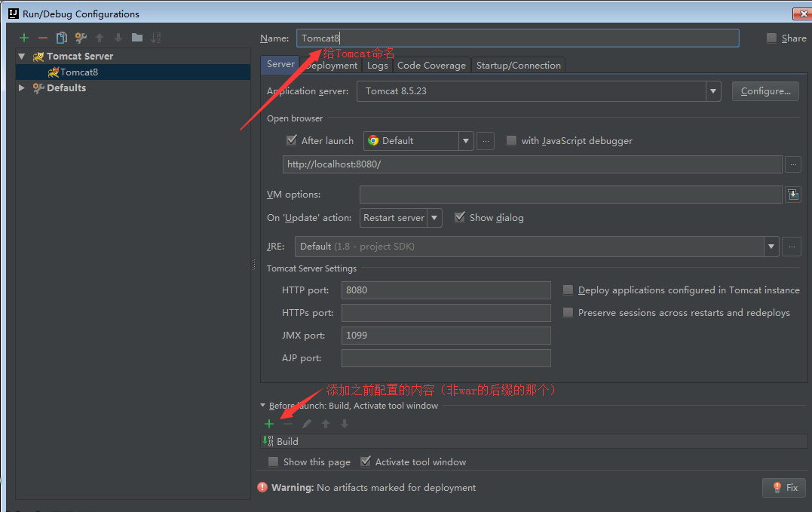Click the Fix button
Screen dimensions: 812x512
pos(784,487)
